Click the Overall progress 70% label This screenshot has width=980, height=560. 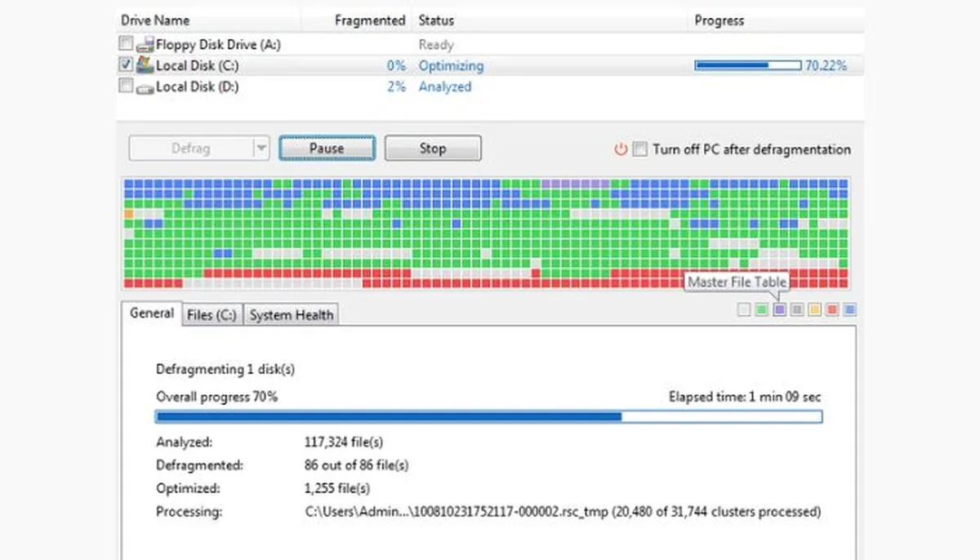[x=216, y=397]
